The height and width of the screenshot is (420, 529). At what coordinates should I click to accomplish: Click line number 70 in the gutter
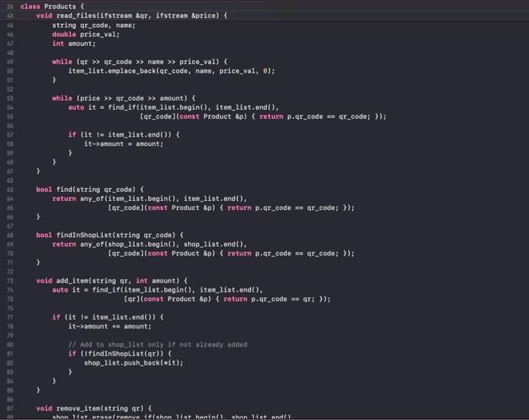[x=10, y=253]
